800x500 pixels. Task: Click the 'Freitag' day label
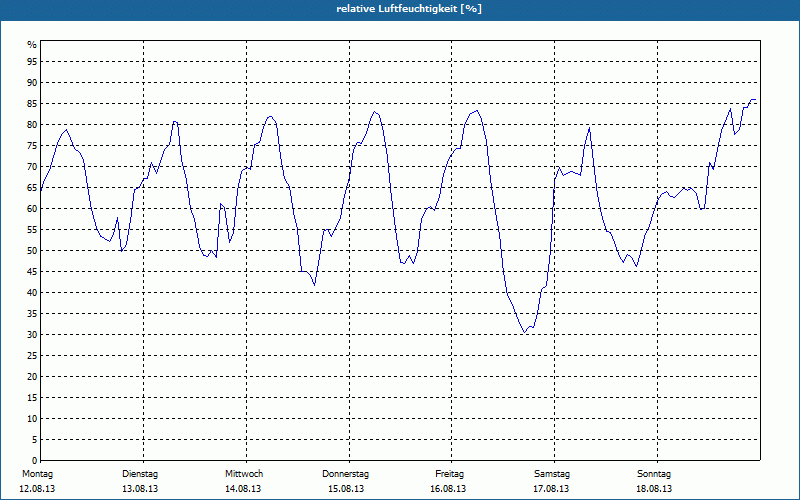point(449,474)
